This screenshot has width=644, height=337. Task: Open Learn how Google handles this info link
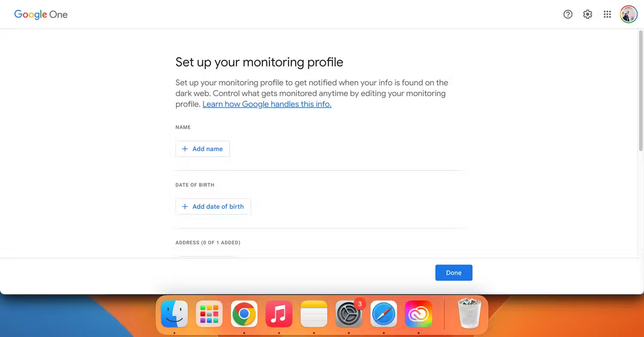pos(267,104)
